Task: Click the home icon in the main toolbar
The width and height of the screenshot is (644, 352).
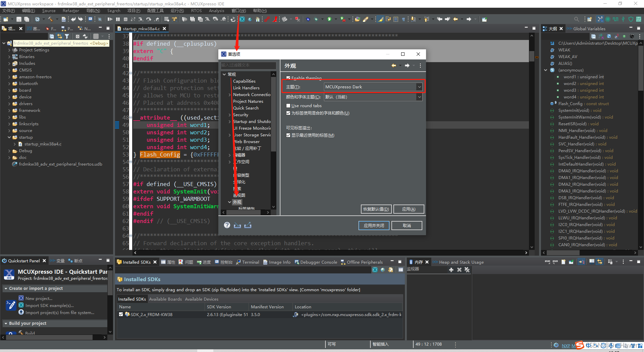Action: tap(258, 19)
